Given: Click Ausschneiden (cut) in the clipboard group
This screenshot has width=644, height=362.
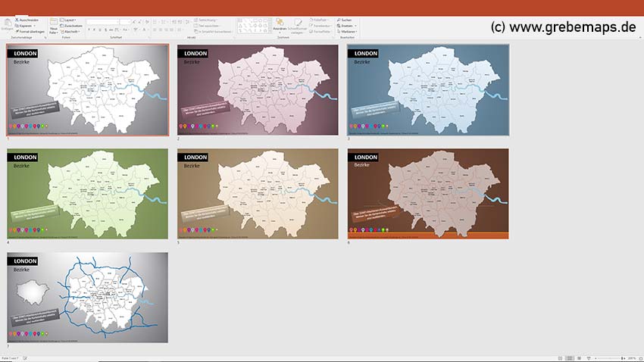Looking at the screenshot, I should click(x=27, y=20).
